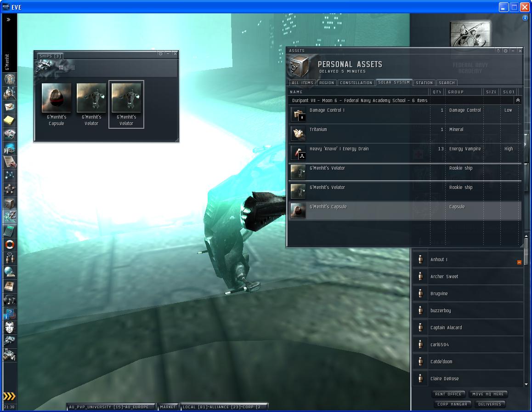Open the All Items tab in Assets
532x412 pixels.
coord(303,83)
